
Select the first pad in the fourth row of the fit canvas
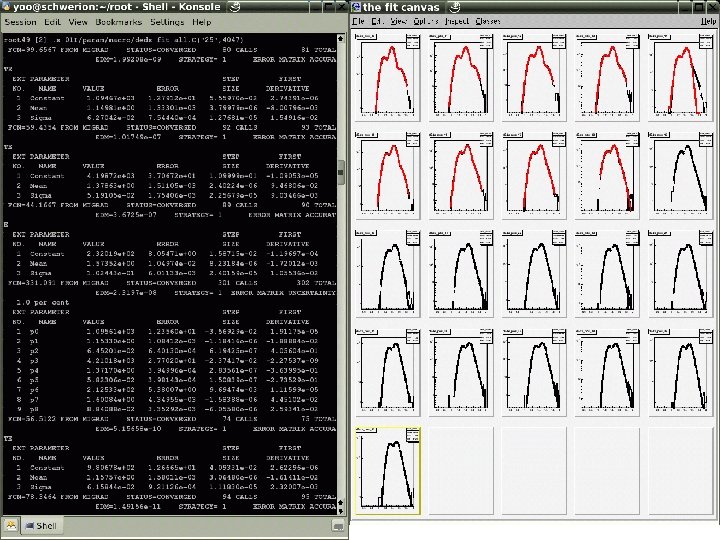[x=388, y=372]
